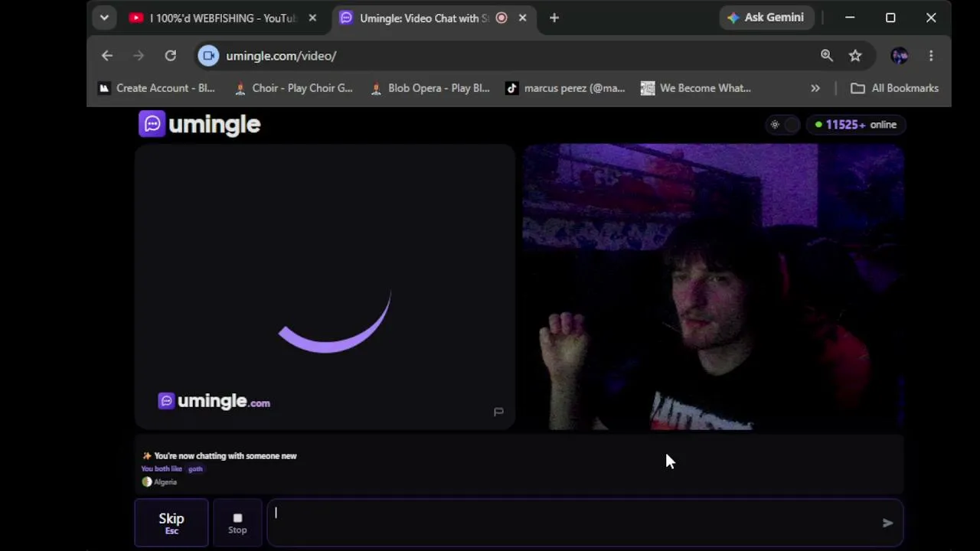Open the Chrome three-dot menu
This screenshot has width=980, height=551.
tap(931, 55)
